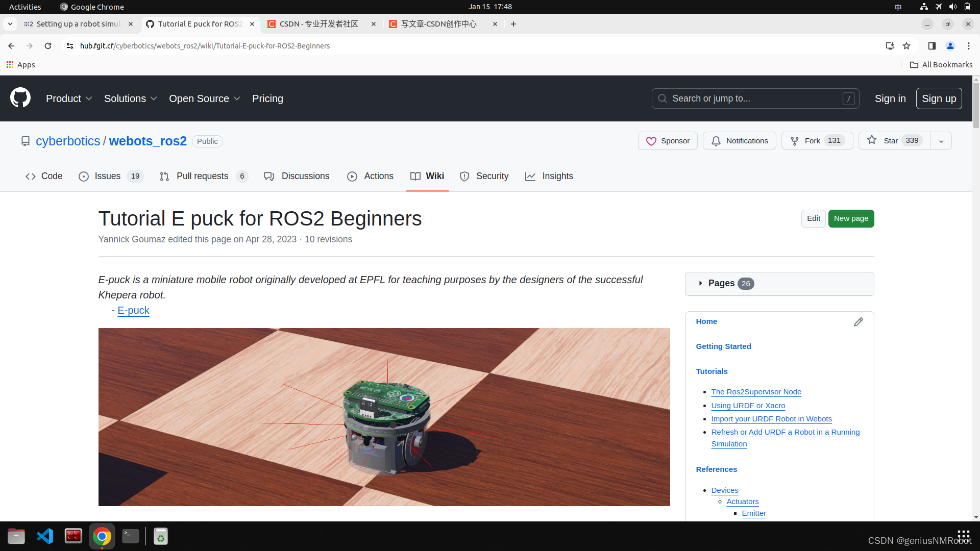Expand the Open Source menu
980x551 pixels.
204,98
